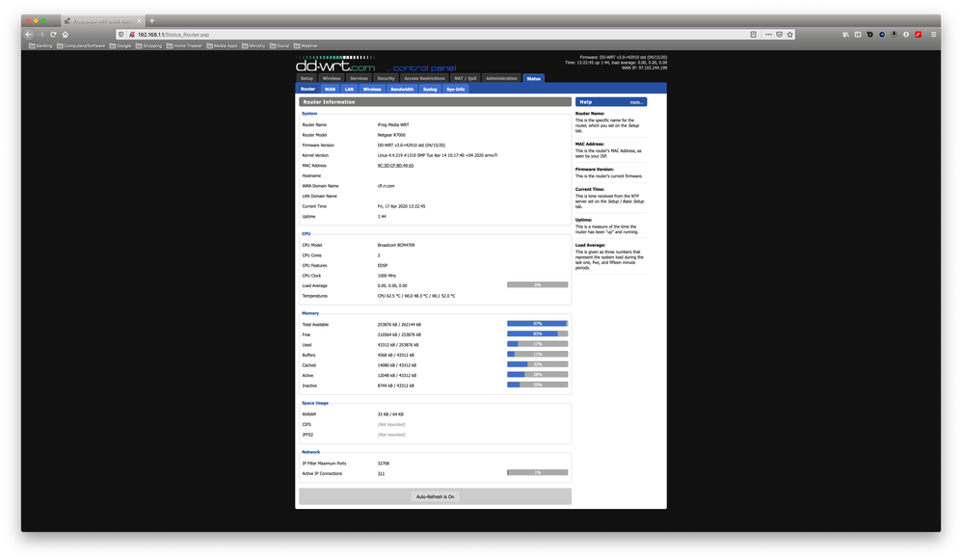Open the Library icon in the toolbar
962x560 pixels.
845,34
